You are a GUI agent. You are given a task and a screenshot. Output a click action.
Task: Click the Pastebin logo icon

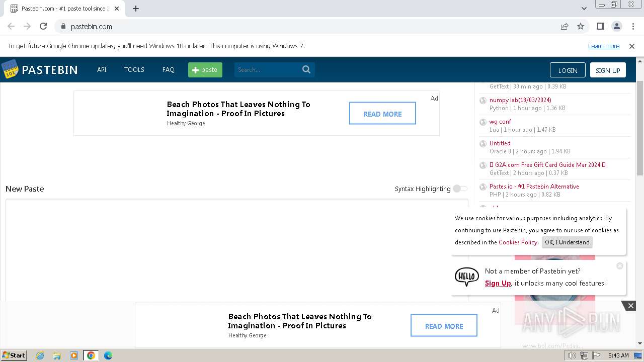10,69
